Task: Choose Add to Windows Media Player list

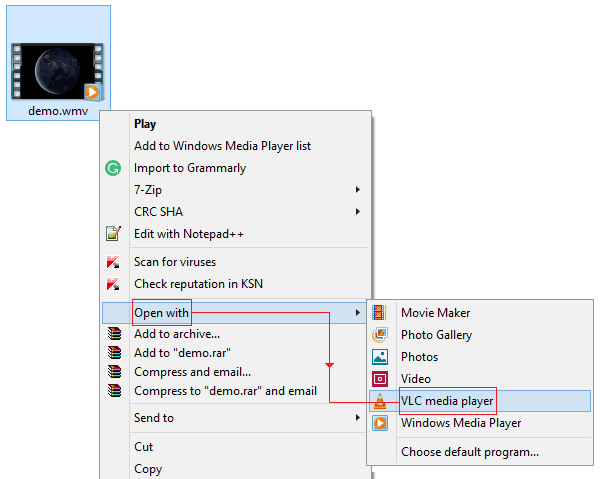Action: click(222, 146)
